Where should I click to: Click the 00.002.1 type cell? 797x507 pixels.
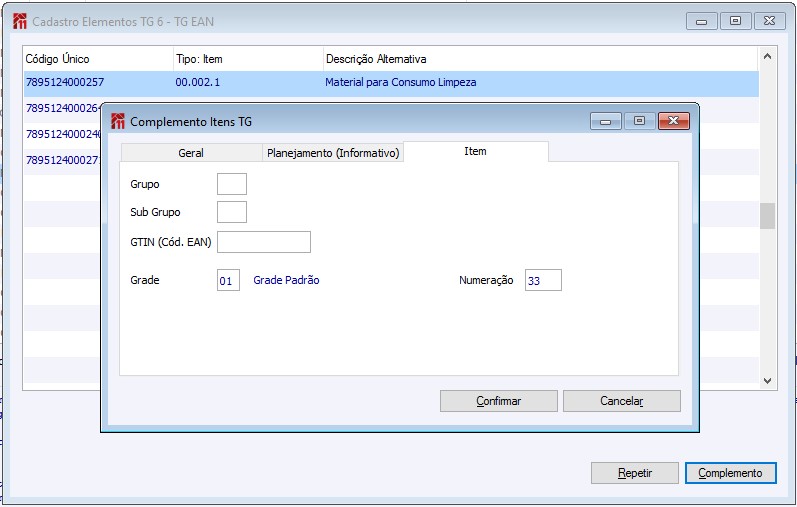pos(198,82)
